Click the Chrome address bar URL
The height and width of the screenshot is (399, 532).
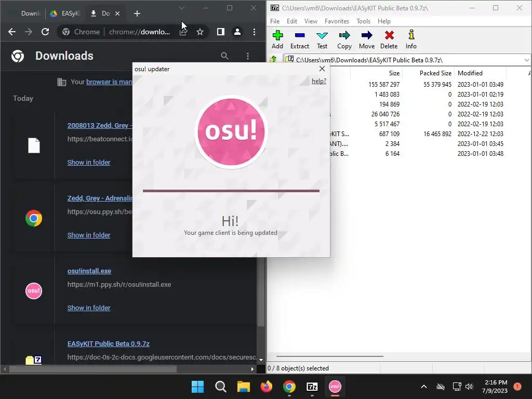[x=139, y=32]
